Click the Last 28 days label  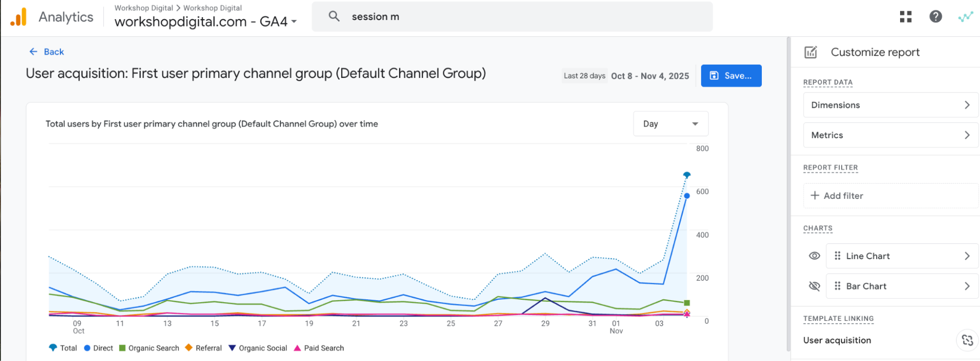point(584,75)
